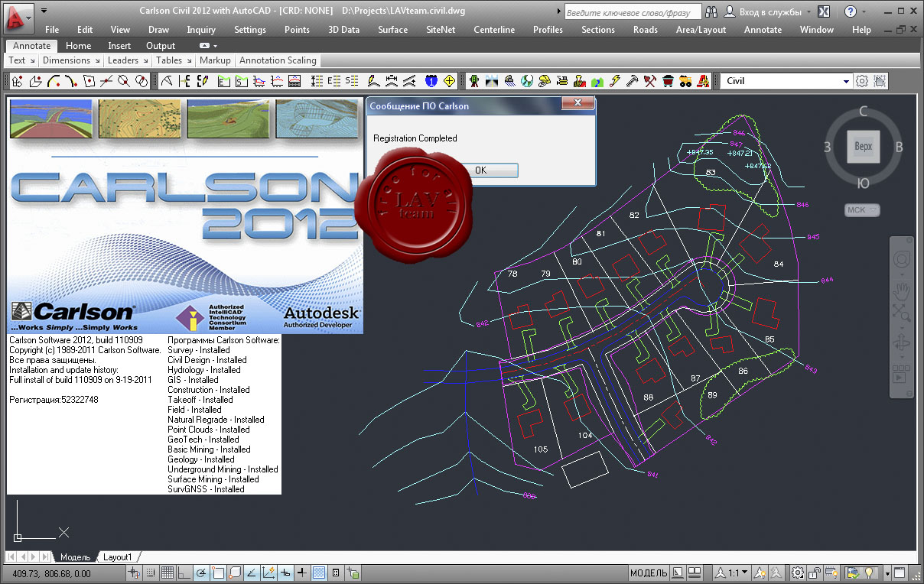The width and height of the screenshot is (924, 584).
Task: Close the Сообщение ПО Carlson dialog
Action: click(578, 104)
